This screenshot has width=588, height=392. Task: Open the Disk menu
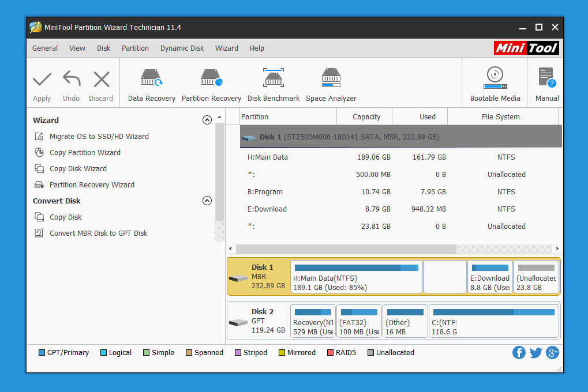click(103, 48)
